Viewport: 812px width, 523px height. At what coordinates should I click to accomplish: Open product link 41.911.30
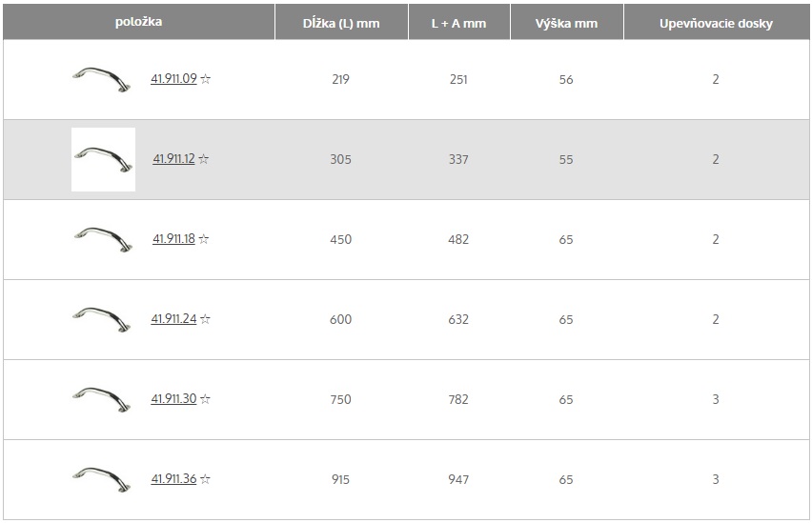[174, 399]
